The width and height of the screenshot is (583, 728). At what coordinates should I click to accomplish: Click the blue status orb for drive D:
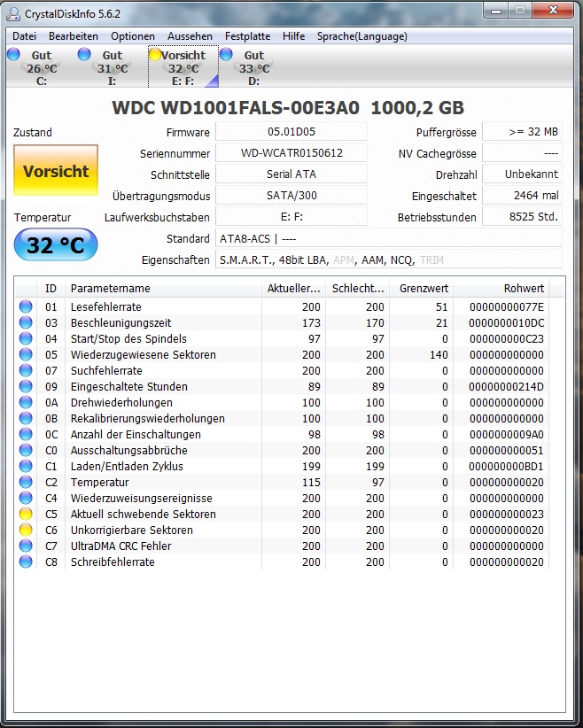tap(226, 54)
